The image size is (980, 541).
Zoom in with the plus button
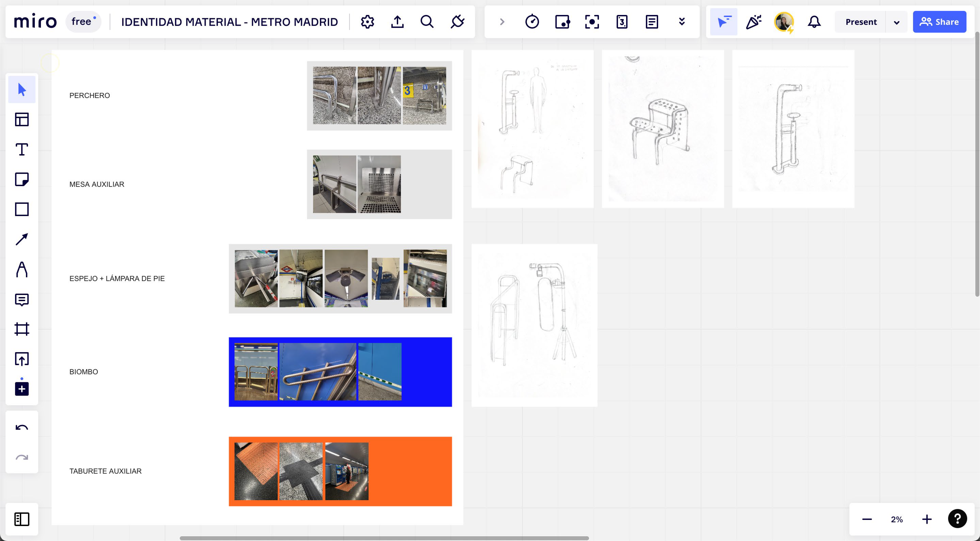click(x=927, y=519)
